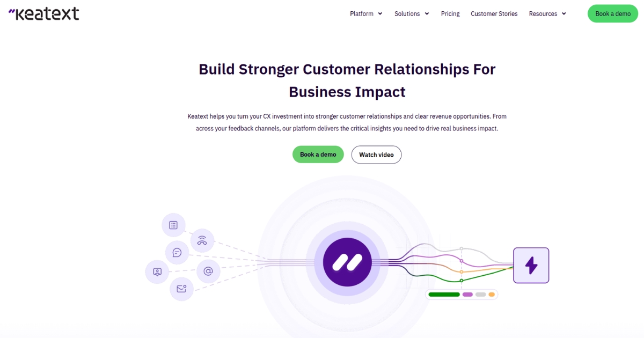This screenshot has height=338, width=644.
Task: Click the at-sign email channel icon
Action: [208, 271]
